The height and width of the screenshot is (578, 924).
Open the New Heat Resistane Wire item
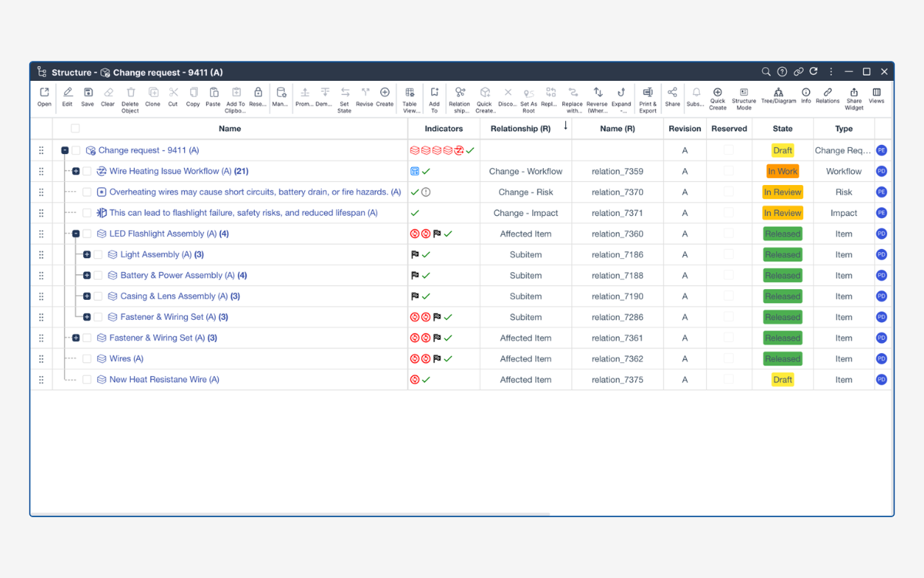164,379
